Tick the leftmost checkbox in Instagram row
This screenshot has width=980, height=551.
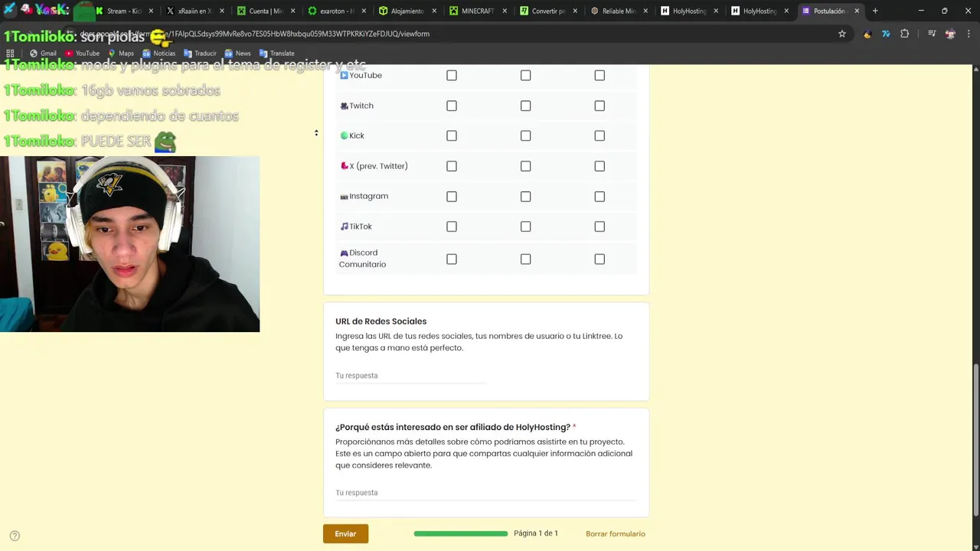point(452,197)
